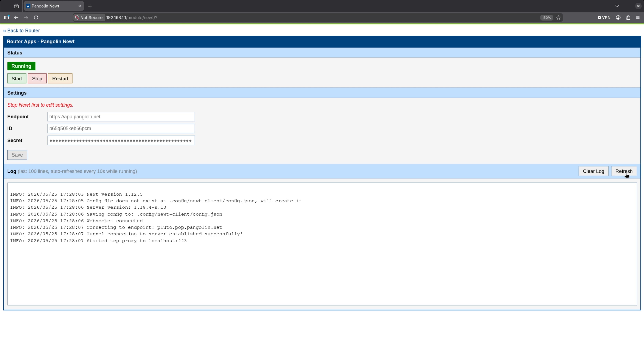Expand the list-all-tabs chevron
Image resolution: width=644 pixels, height=356 pixels.
pyautogui.click(x=617, y=6)
